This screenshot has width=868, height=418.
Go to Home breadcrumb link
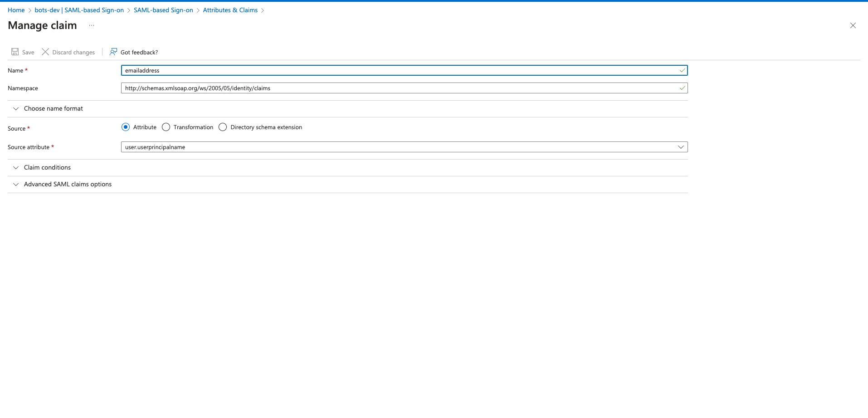click(16, 10)
